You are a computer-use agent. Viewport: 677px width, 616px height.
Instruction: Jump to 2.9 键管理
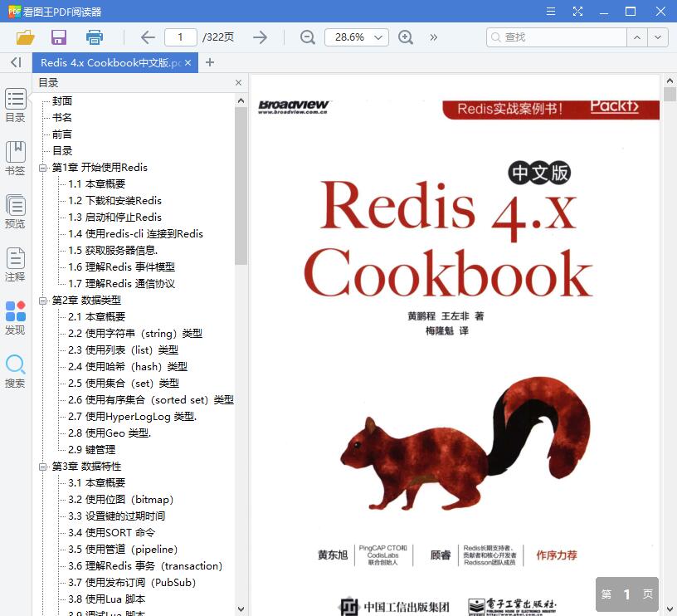click(x=91, y=450)
